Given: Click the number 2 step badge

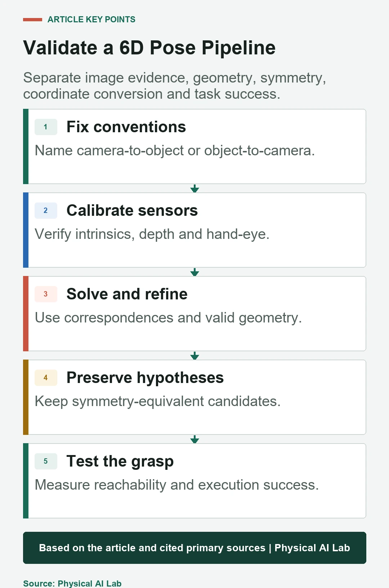Looking at the screenshot, I should (46, 210).
